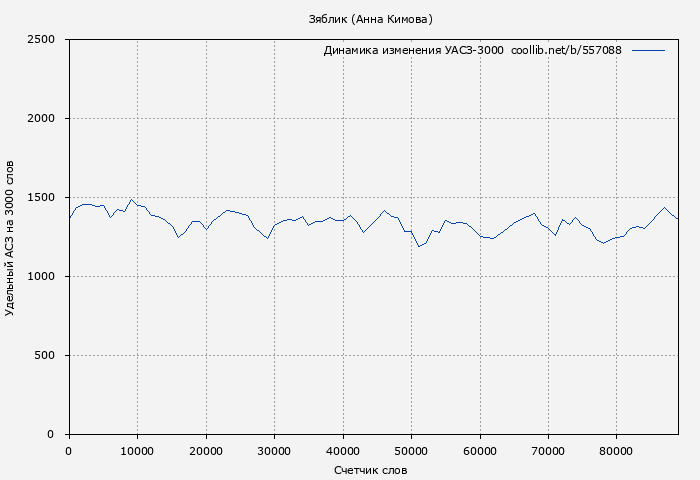Click the 2000 y-axis tick label

tap(47, 119)
